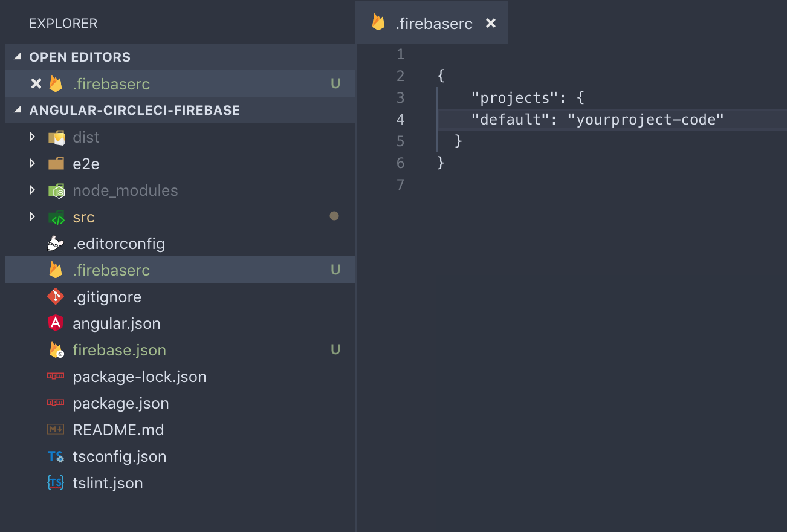787x532 pixels.
Task: Expand the e2e folder arrow
Action: pyautogui.click(x=33, y=164)
